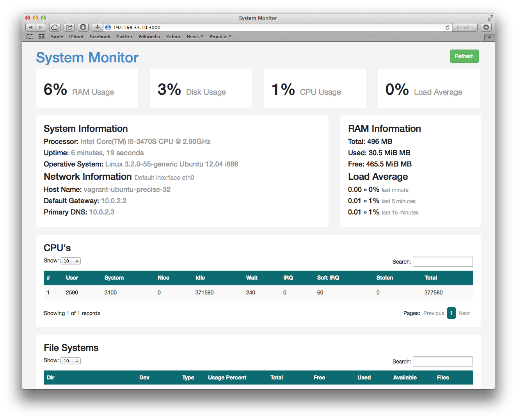This screenshot has height=420, width=517.
Task: Click the Idle value 371590
Action: 204,292
